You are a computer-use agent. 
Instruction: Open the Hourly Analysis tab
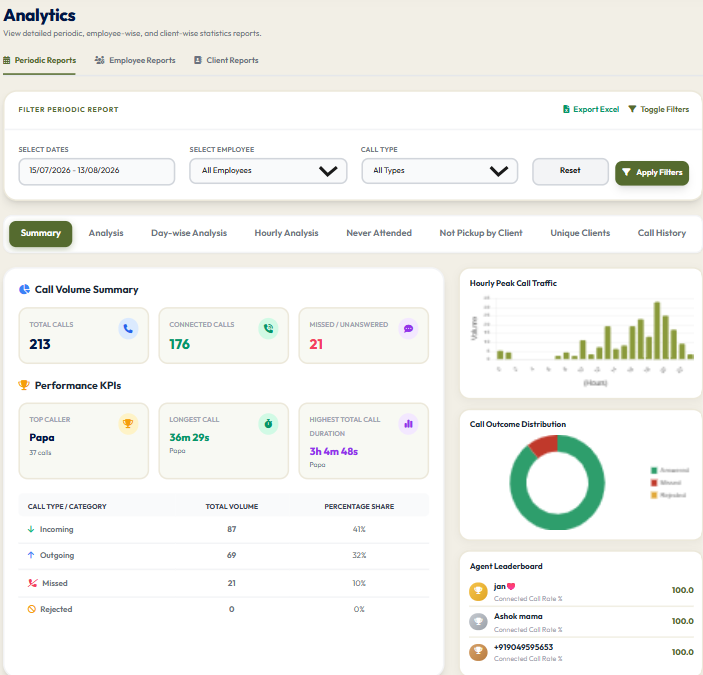pos(286,233)
